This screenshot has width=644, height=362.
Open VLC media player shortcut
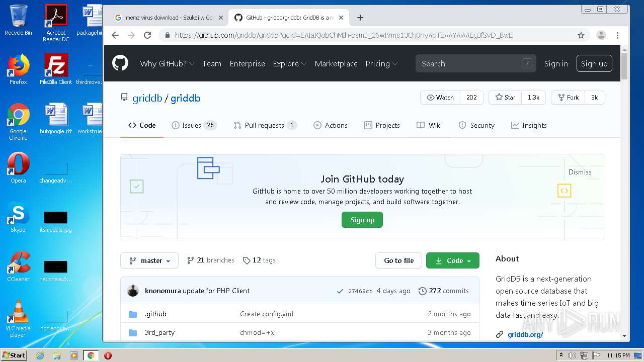pos(18,319)
